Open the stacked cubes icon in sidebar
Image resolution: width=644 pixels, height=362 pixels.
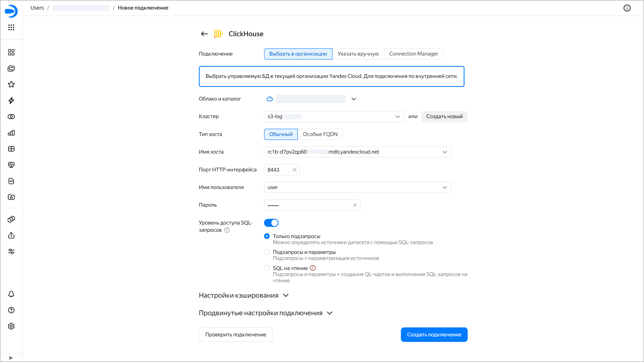11,219
